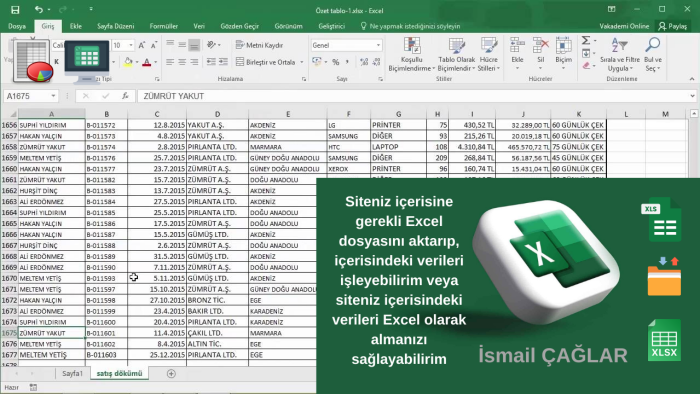700x394 pixels.
Task: Click Vakademi Online account name
Action: tap(624, 26)
